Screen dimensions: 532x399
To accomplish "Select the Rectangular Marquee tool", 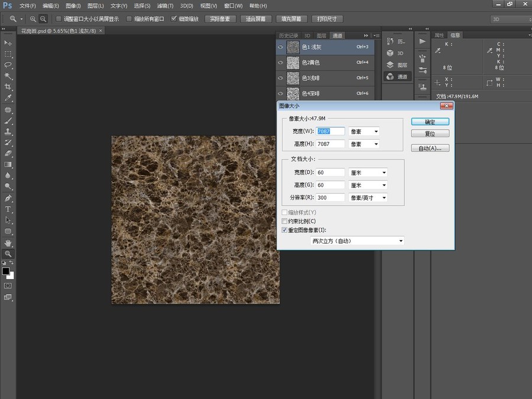I will [x=8, y=54].
